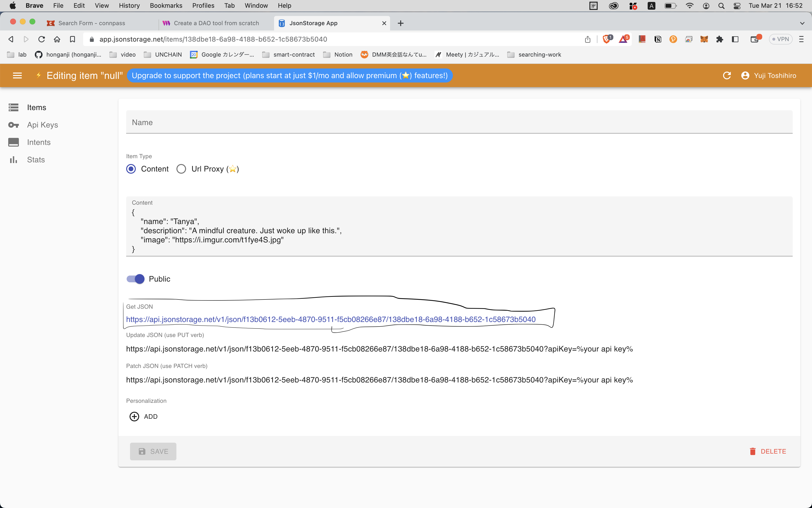Open the Bookmarks menu in menu bar
Image resolution: width=812 pixels, height=508 pixels.
pyautogui.click(x=166, y=5)
